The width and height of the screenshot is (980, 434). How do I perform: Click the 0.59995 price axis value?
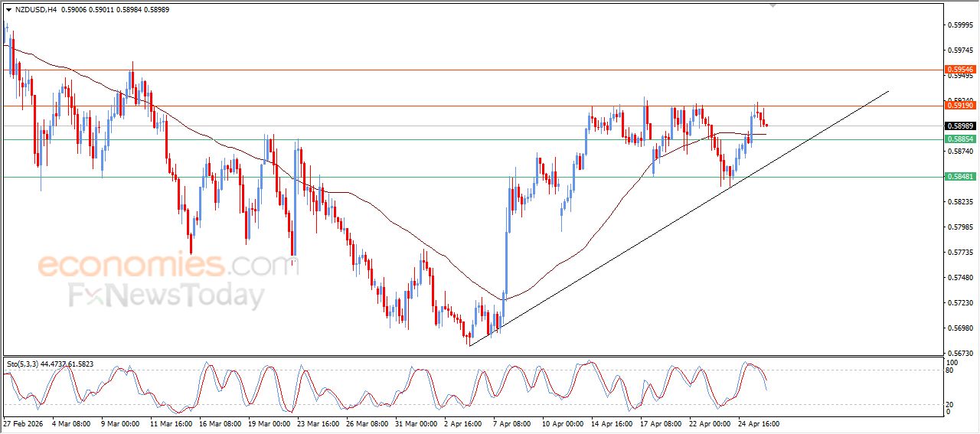(x=960, y=24)
